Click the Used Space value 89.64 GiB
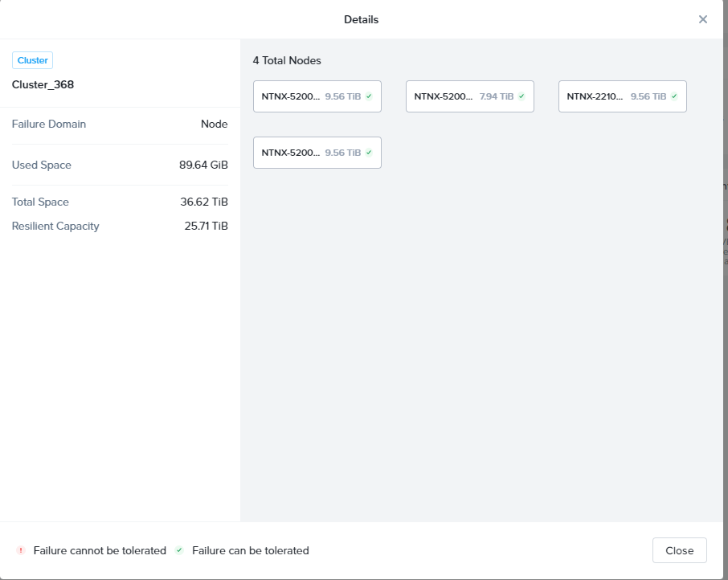Viewport: 728px width, 580px height. 203,165
